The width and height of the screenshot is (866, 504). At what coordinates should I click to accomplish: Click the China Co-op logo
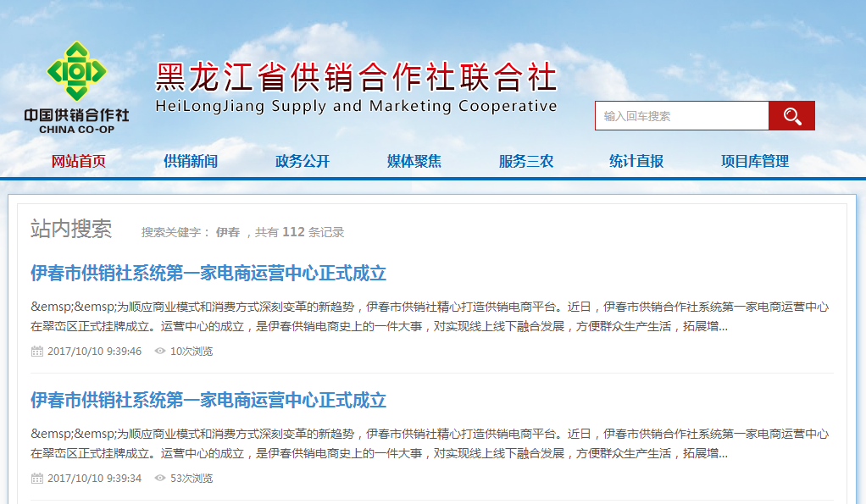[77, 87]
